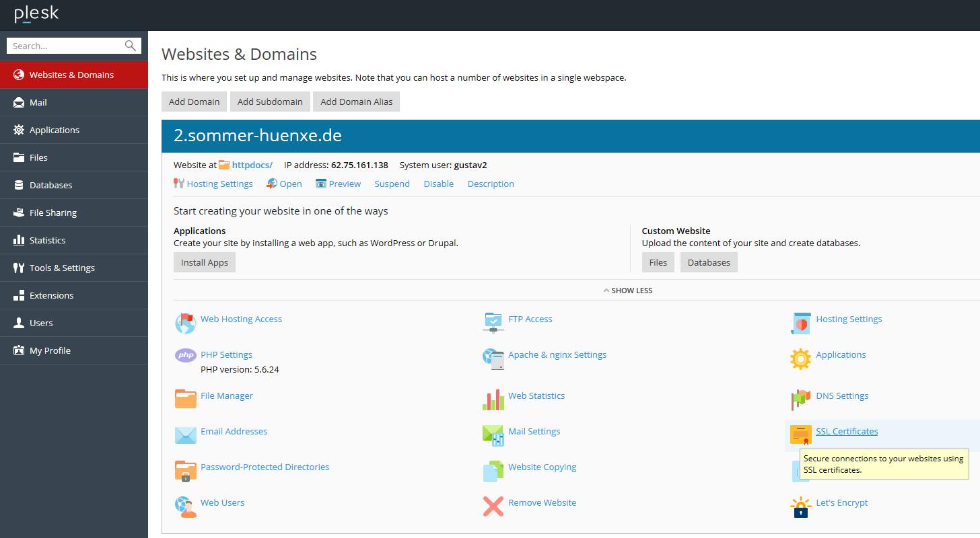Click the File Manager folder icon
Screen dimensions: 980x538
(x=185, y=399)
